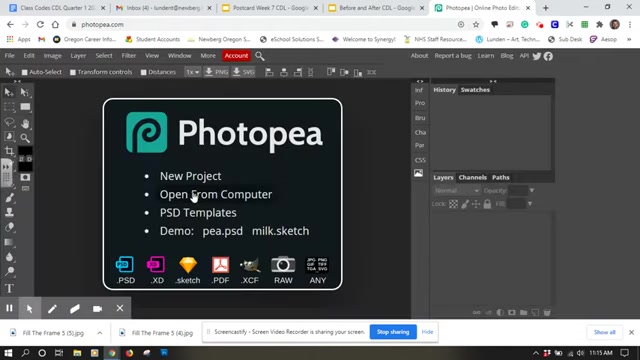Switch to the Swatches tab
This screenshot has width=640, height=360.
click(x=475, y=90)
